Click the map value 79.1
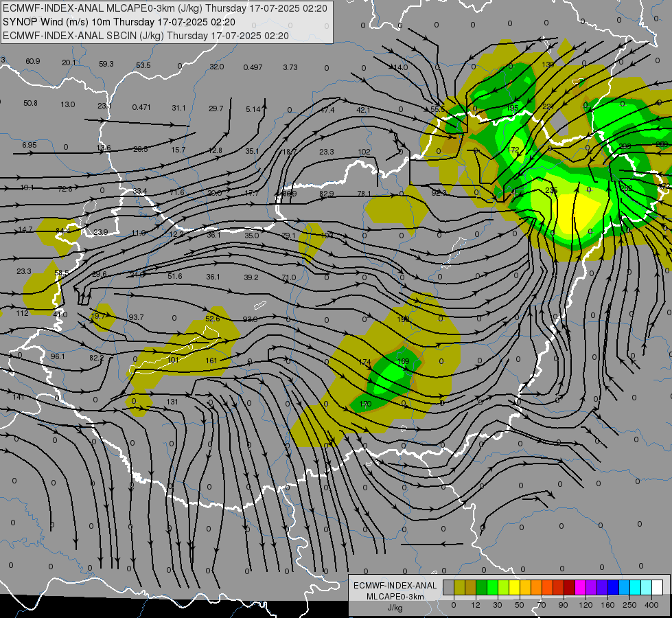672x618 pixels. (289, 236)
